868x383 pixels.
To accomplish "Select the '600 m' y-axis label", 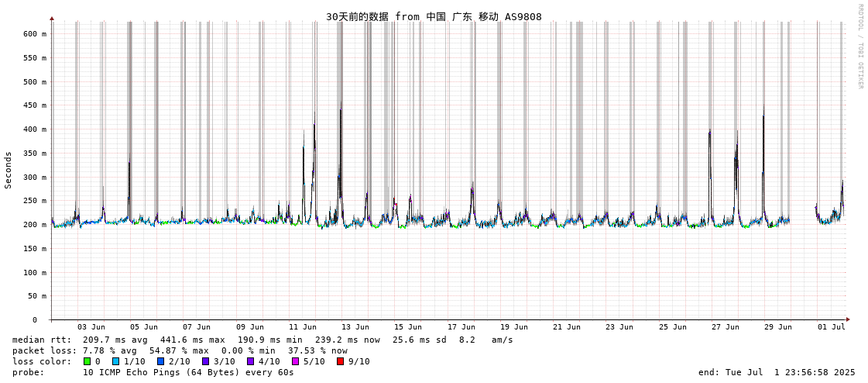I will tap(35, 34).
